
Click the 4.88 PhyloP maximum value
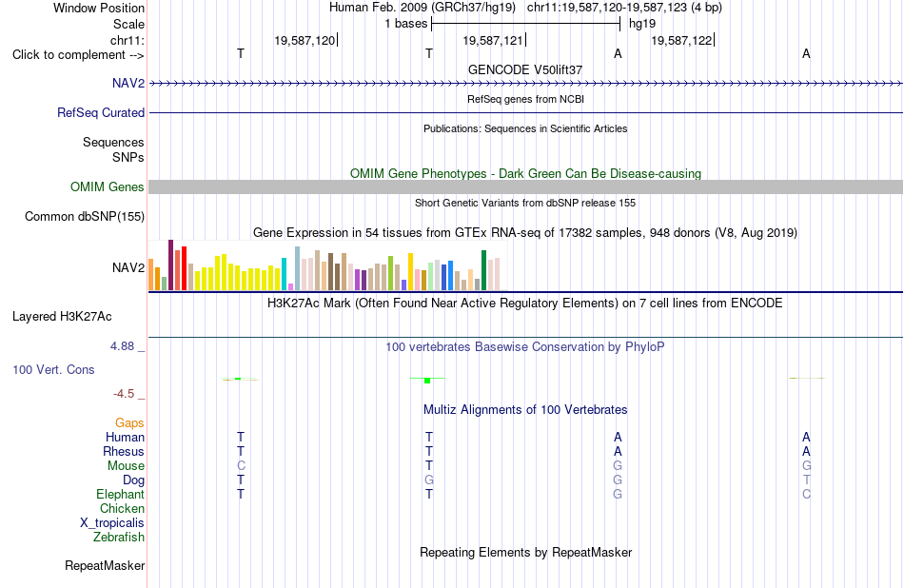coord(122,346)
